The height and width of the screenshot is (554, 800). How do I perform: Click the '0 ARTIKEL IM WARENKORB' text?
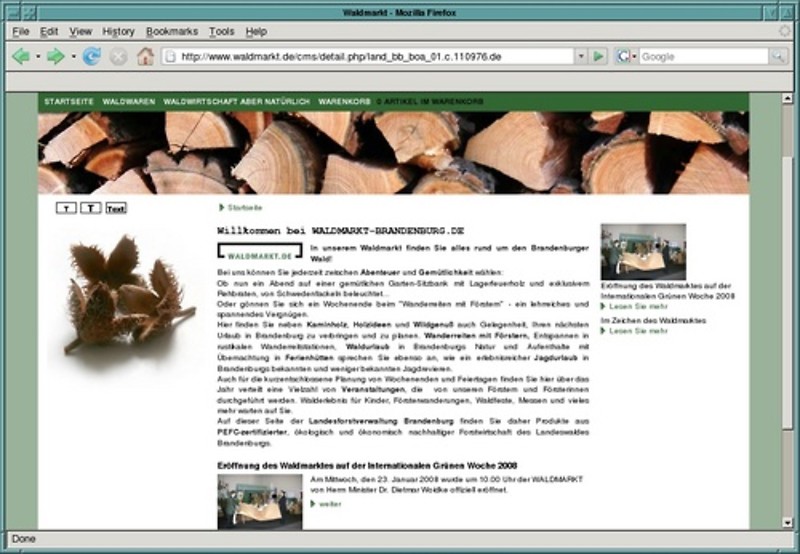point(430,102)
